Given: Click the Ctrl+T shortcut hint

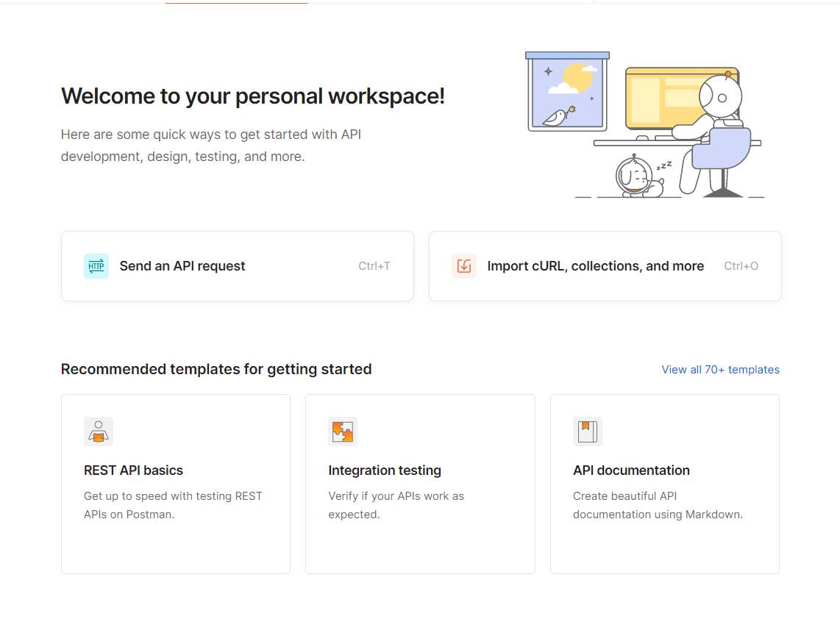Looking at the screenshot, I should [x=374, y=266].
